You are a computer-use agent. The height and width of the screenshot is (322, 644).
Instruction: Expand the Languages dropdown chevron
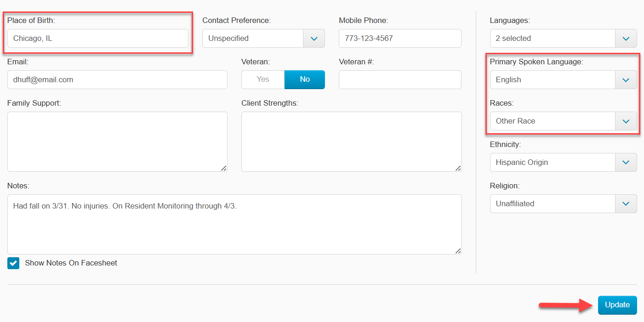click(x=626, y=39)
